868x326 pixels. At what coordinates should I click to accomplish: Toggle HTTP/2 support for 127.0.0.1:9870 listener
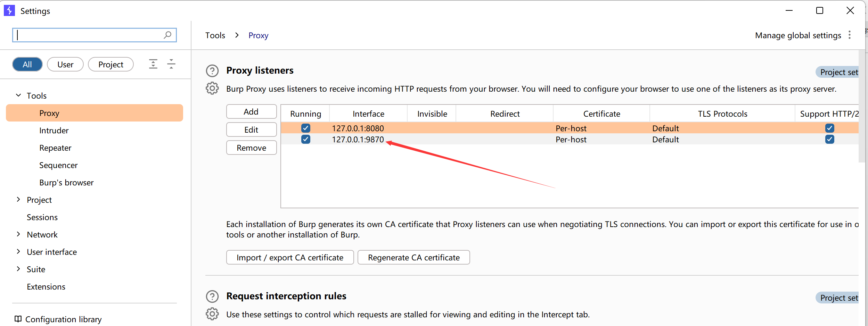(x=829, y=139)
